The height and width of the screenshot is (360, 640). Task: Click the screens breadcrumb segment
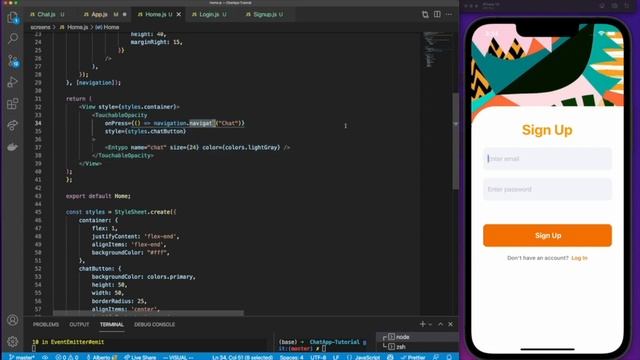40,27
